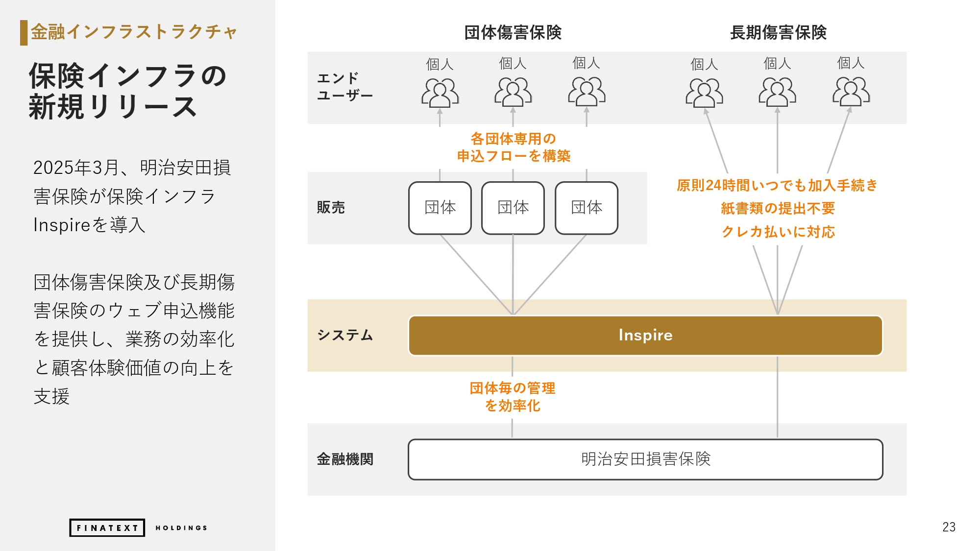Click the page number 23
This screenshot has width=980, height=551.
[949, 527]
